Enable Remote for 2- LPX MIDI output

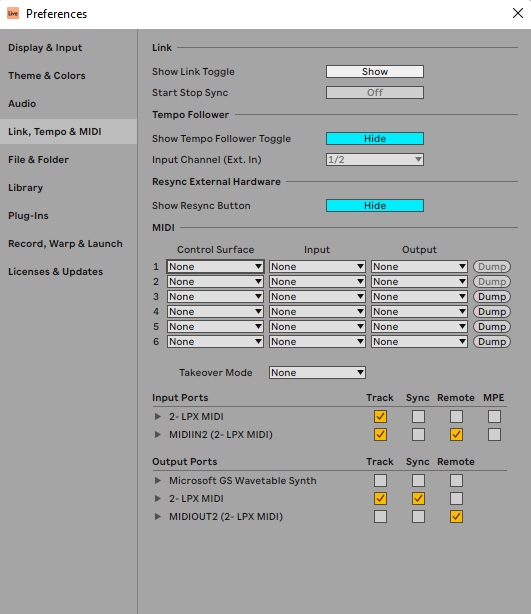[456, 498]
